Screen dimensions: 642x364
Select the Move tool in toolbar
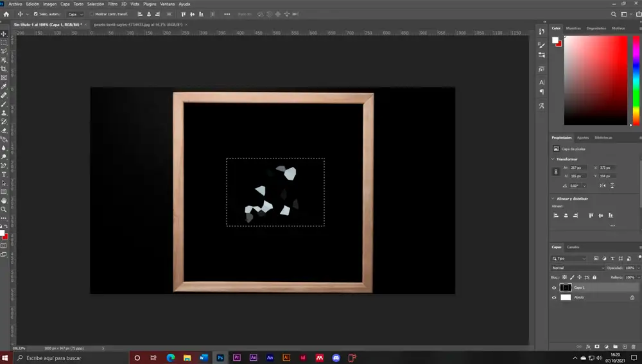(x=4, y=34)
